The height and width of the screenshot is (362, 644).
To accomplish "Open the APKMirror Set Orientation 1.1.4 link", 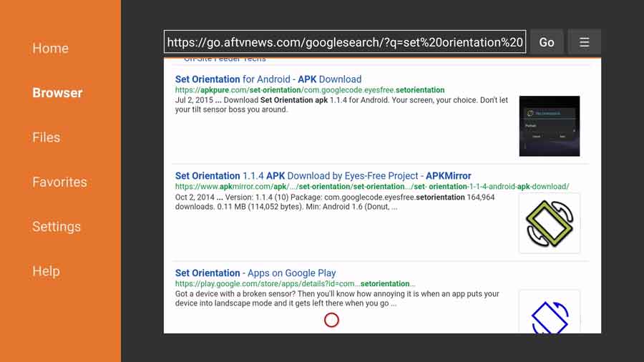I will [x=323, y=176].
